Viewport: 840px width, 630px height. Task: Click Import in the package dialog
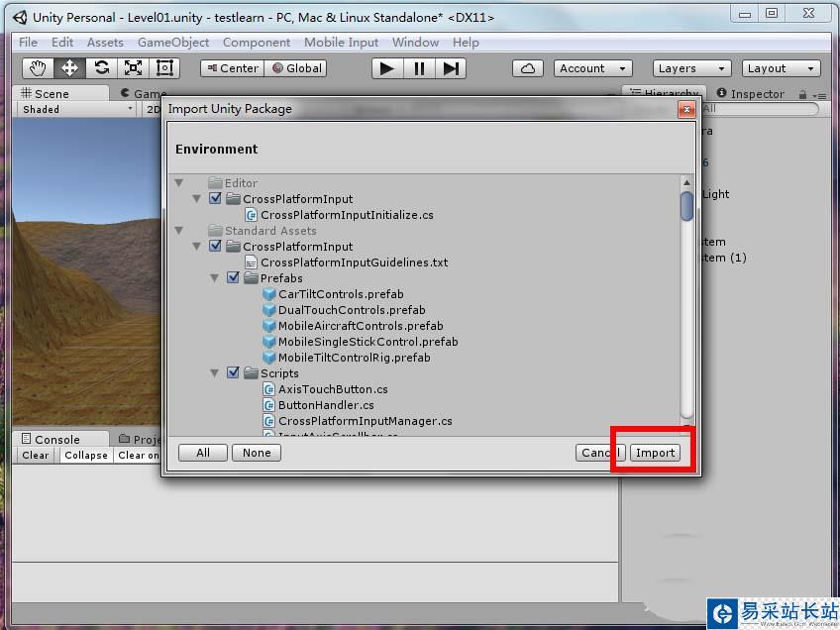pos(655,453)
